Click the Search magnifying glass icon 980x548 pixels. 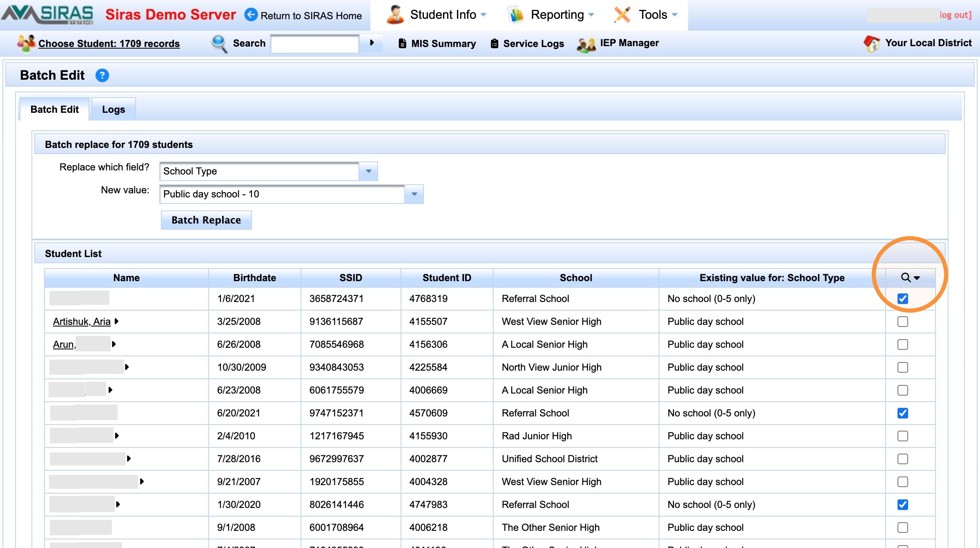coord(219,43)
